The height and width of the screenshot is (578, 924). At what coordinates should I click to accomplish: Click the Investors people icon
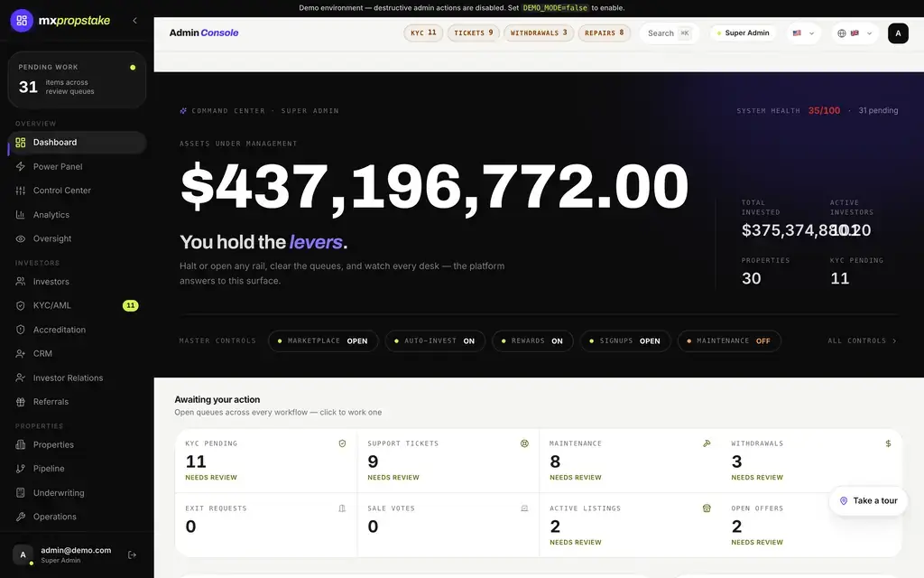tap(21, 282)
